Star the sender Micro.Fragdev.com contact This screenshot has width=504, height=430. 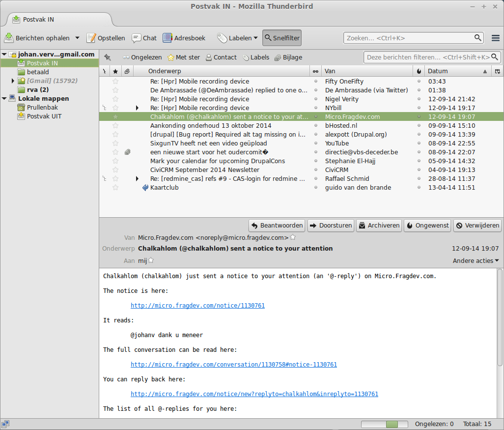pos(293,237)
